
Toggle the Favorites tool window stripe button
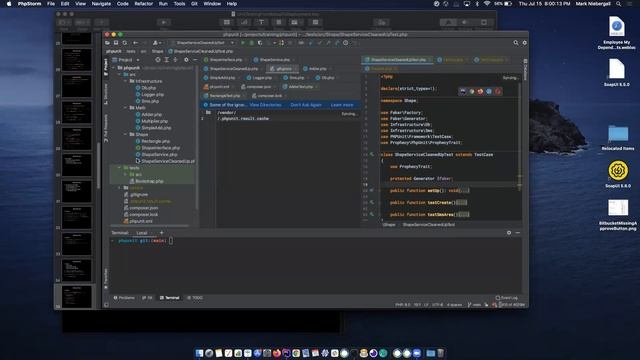pos(106,278)
